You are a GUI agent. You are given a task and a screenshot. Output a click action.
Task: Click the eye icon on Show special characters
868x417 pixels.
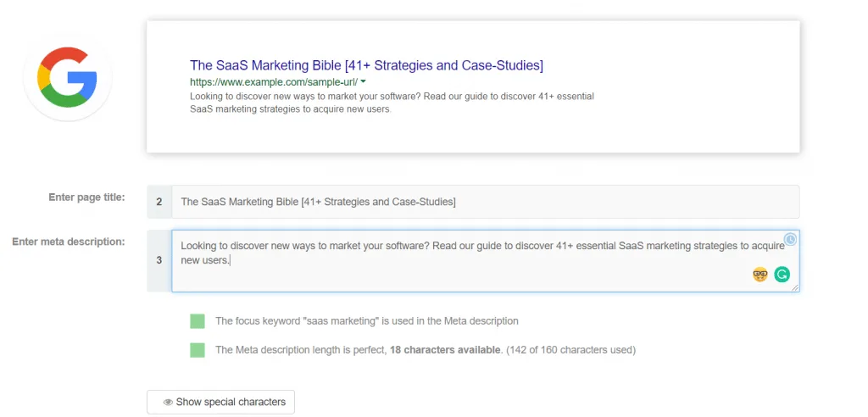(168, 402)
